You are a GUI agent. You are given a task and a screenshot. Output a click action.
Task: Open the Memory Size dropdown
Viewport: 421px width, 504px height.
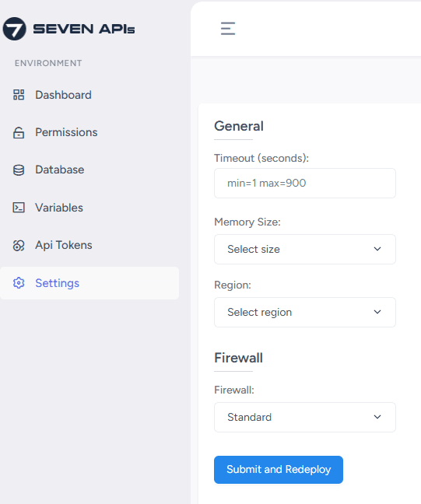305,249
